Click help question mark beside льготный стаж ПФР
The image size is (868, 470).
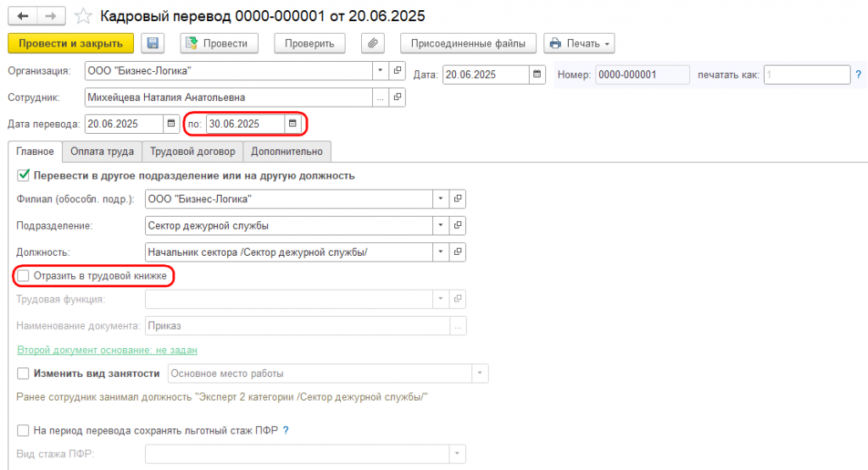point(286,430)
